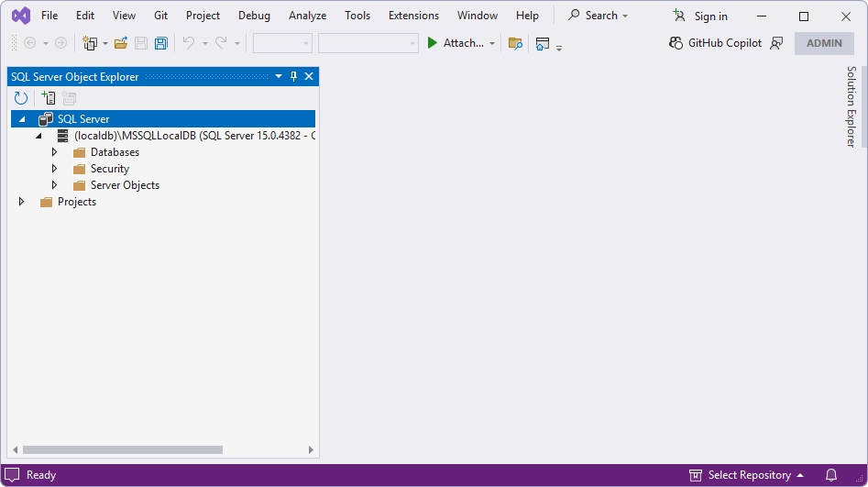Viewport: 868px width, 487px height.
Task: Open the Project menu
Action: pos(203,16)
